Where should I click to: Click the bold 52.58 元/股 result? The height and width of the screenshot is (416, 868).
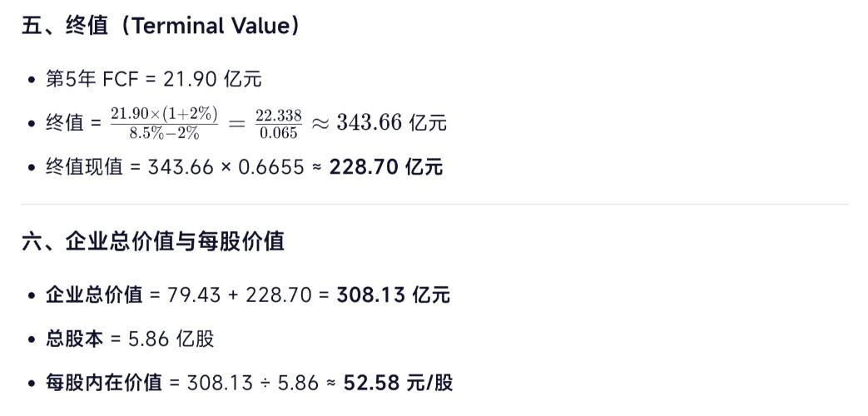[398, 382]
